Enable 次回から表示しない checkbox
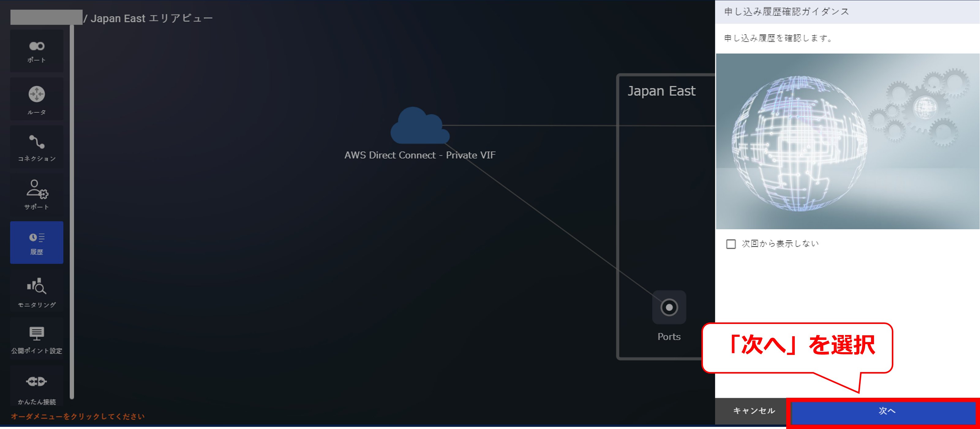 coord(730,244)
